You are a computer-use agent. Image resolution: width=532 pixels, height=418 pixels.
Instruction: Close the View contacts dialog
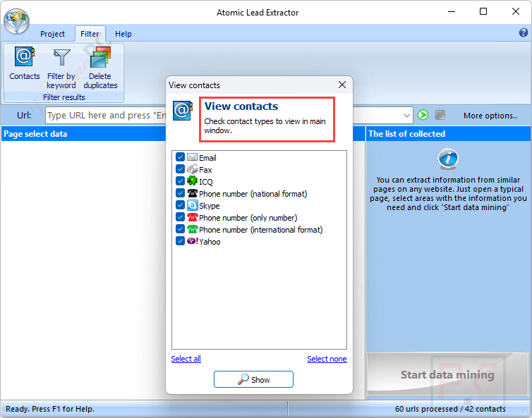coord(342,85)
